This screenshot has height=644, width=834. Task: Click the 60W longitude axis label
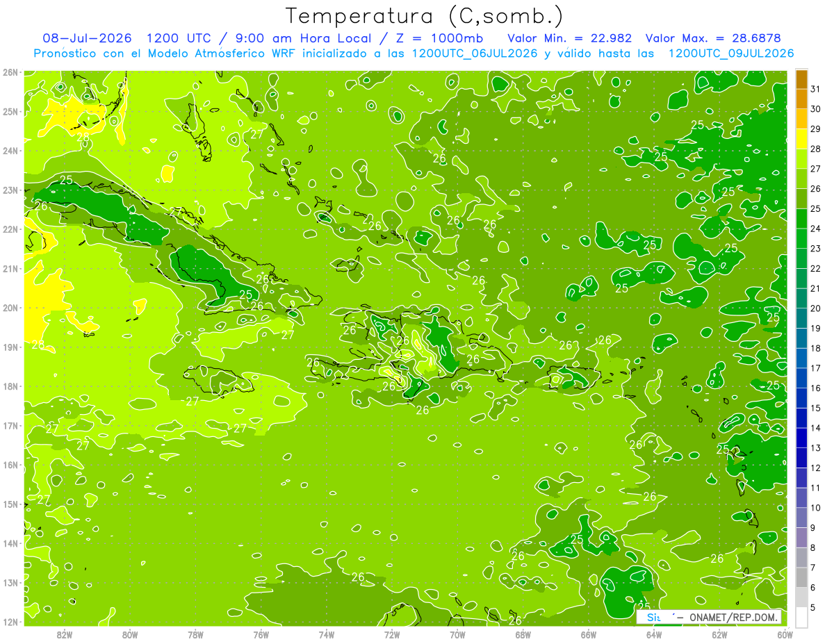(x=785, y=634)
